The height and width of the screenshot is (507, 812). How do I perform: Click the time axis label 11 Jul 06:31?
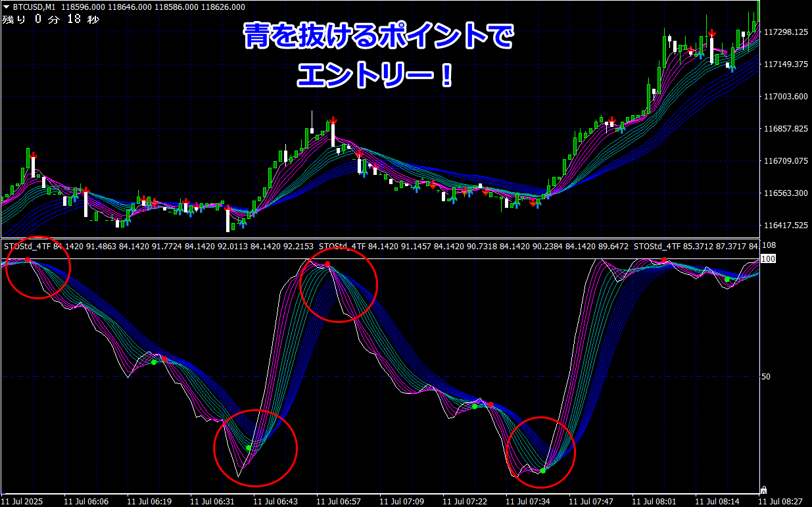click(x=212, y=502)
